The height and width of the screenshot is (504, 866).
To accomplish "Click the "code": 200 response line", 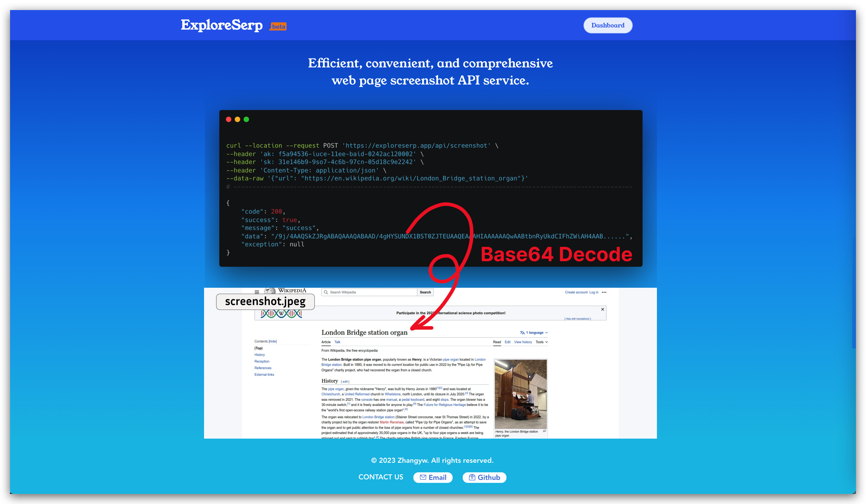I will pos(263,212).
